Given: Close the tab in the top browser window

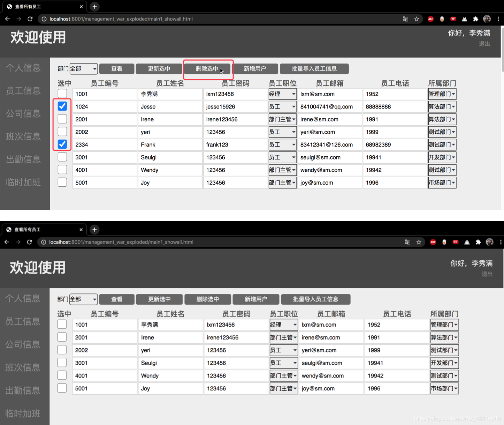Looking at the screenshot, I should 81,7.
